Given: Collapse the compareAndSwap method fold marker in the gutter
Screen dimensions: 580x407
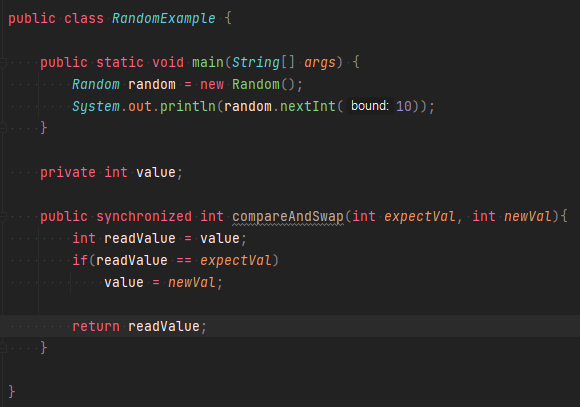Looking at the screenshot, I should coord(3,216).
